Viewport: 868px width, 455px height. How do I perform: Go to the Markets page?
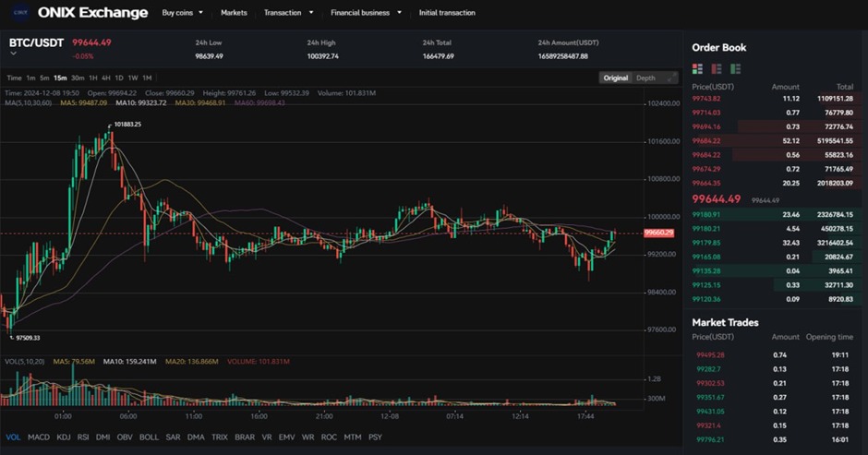[234, 13]
